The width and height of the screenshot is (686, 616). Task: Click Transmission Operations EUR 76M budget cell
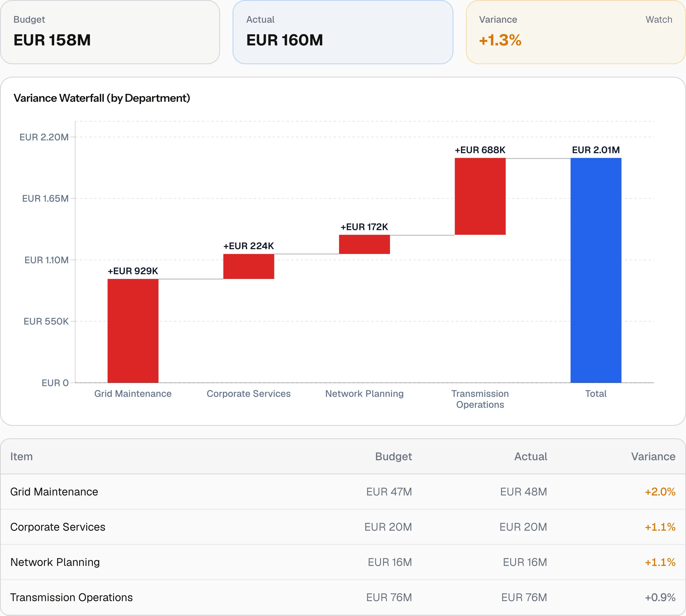click(389, 597)
